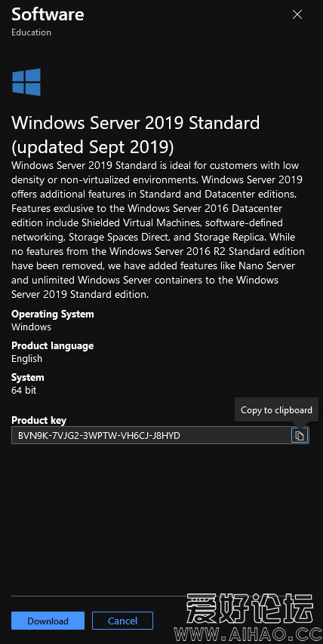The width and height of the screenshot is (323, 644).
Task: Click the product description paragraph
Action: pyautogui.click(x=158, y=230)
